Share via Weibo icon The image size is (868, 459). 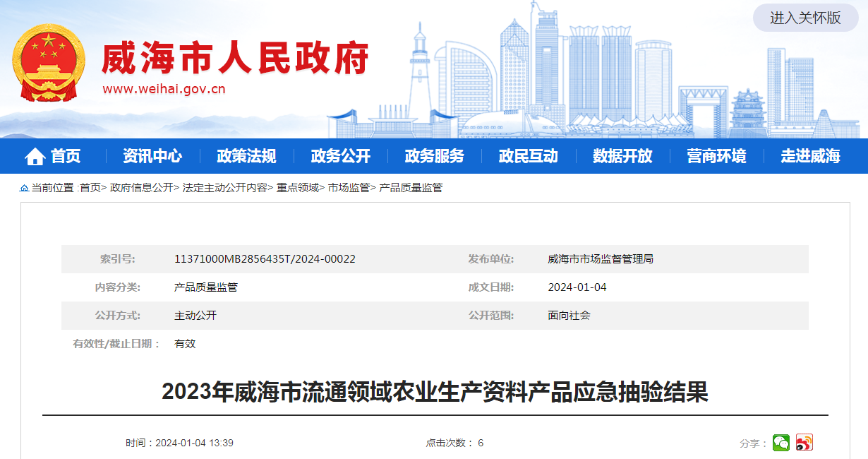click(804, 443)
